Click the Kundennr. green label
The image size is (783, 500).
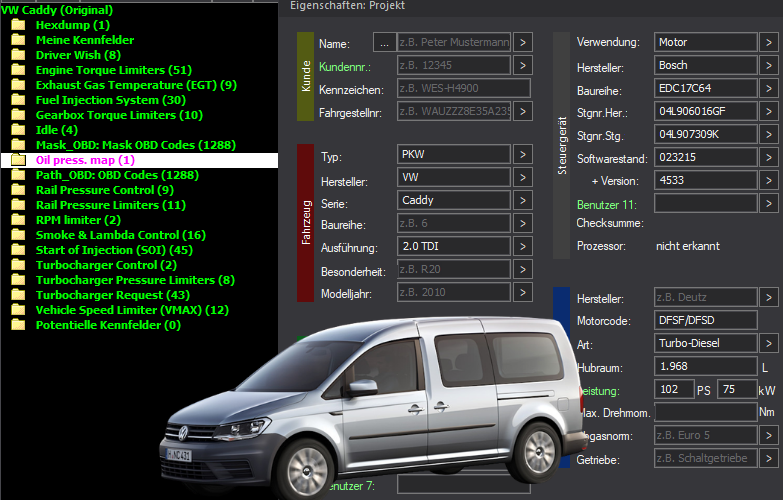tap(345, 66)
